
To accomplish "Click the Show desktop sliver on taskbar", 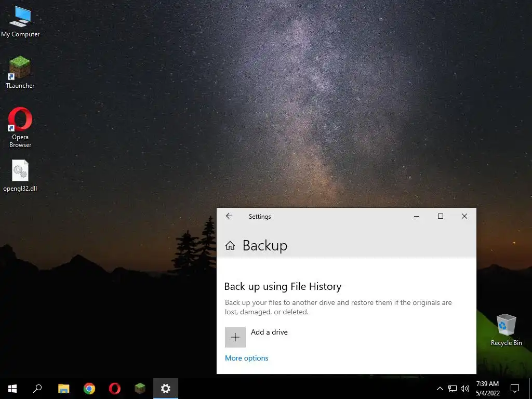I will [x=530, y=389].
